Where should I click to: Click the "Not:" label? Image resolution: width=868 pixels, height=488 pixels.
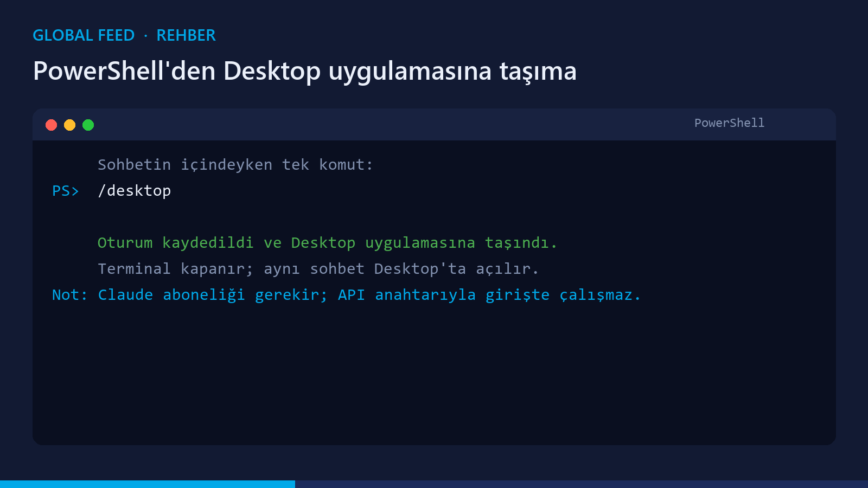[70, 295]
